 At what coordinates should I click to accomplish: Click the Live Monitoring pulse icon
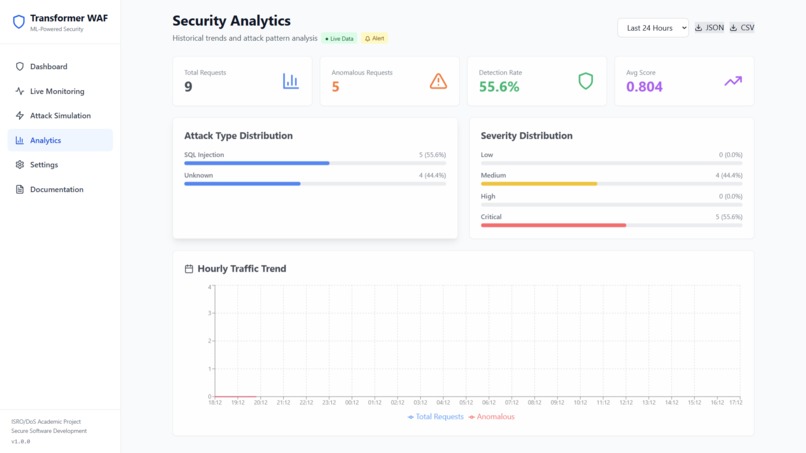pyautogui.click(x=20, y=91)
